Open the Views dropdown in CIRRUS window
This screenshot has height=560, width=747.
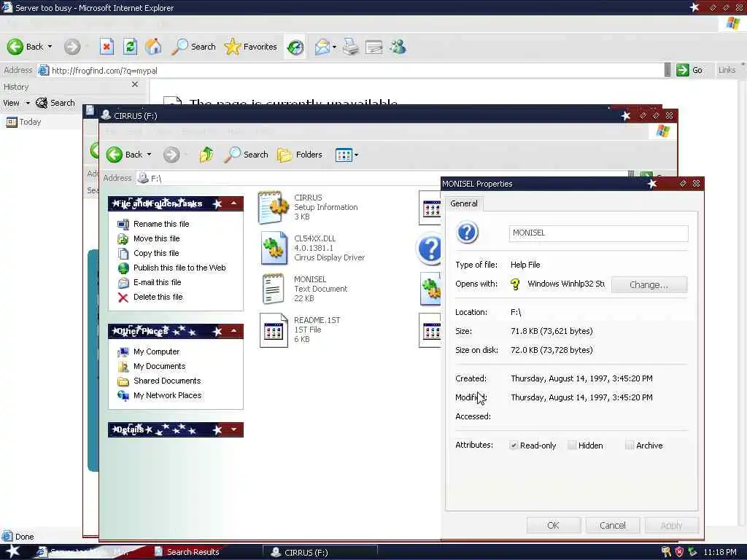click(347, 155)
